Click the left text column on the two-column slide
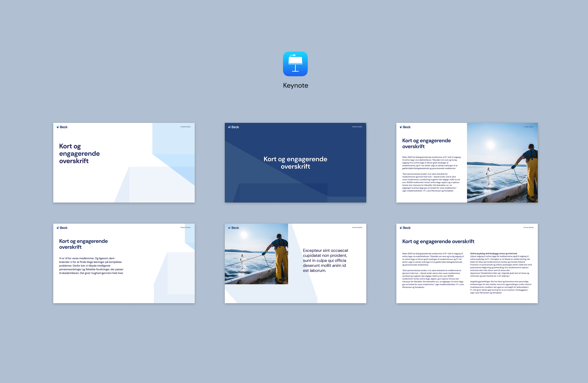This screenshot has height=383, width=588. coord(432,270)
